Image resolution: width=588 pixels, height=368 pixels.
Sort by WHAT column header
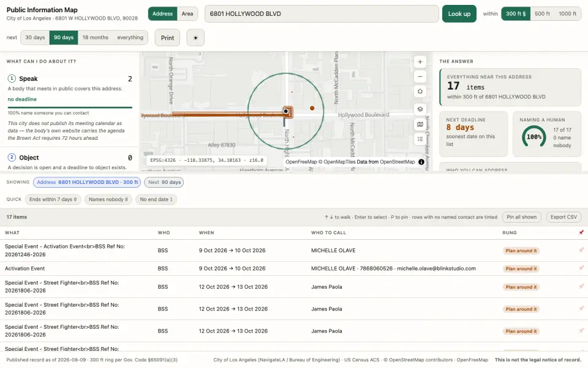coord(12,233)
